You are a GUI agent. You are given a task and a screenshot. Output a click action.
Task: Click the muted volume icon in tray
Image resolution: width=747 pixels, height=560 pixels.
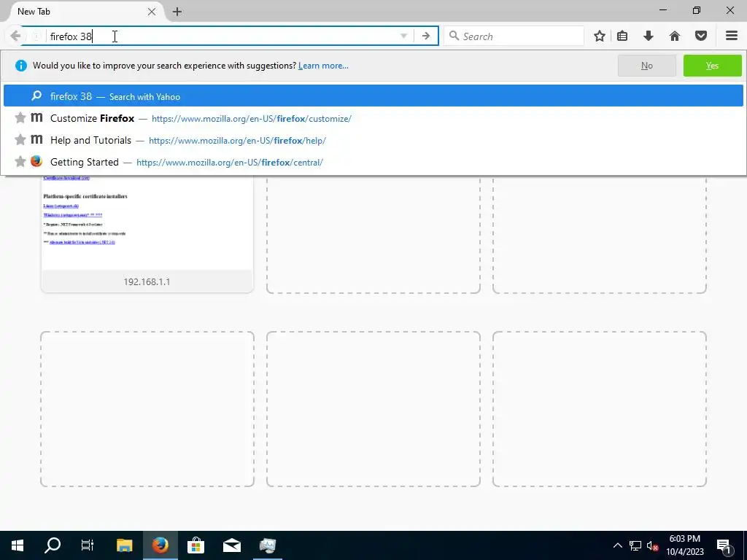(x=653, y=545)
